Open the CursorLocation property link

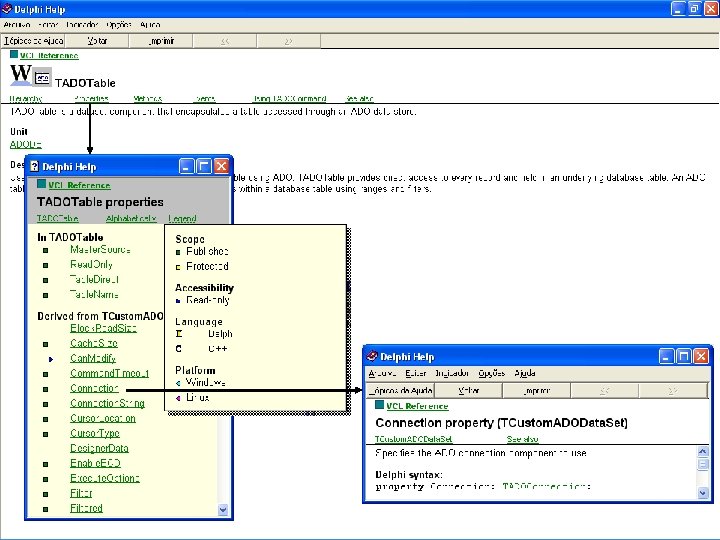103,418
